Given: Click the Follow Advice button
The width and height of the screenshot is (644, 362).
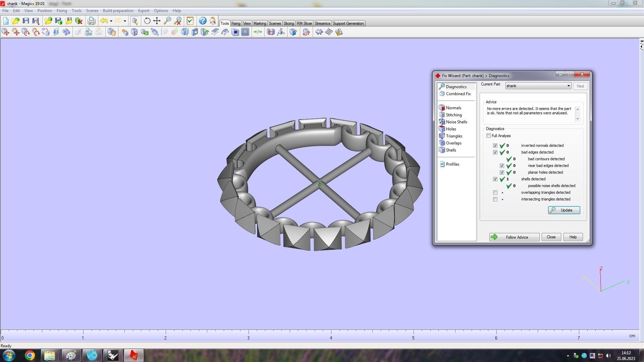Looking at the screenshot, I should point(514,237).
